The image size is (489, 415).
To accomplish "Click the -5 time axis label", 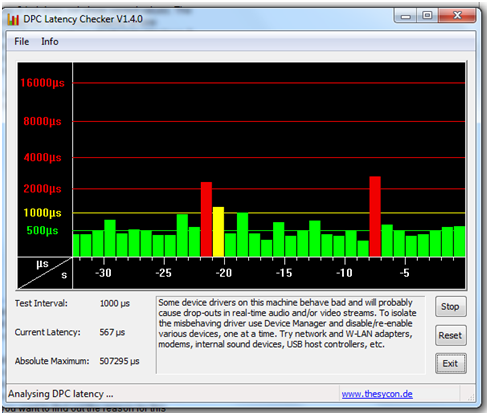I will (x=404, y=273).
